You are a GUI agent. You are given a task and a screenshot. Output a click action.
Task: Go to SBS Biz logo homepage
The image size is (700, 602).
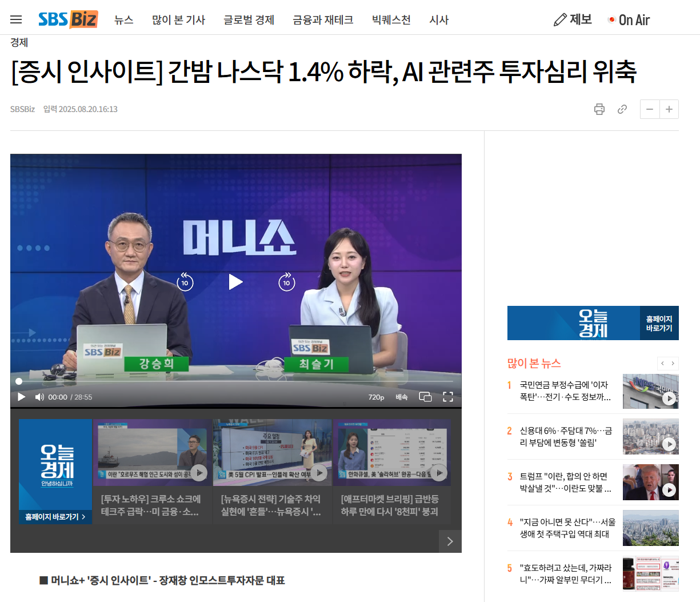(x=68, y=19)
